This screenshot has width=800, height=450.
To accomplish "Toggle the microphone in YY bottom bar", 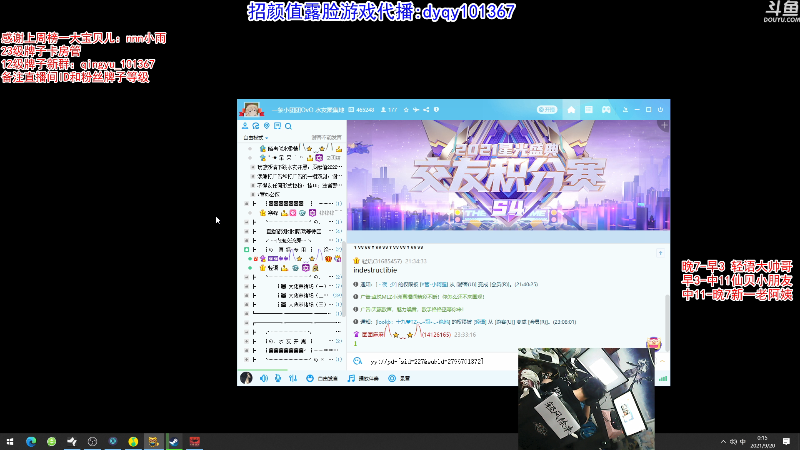I will tap(278, 378).
